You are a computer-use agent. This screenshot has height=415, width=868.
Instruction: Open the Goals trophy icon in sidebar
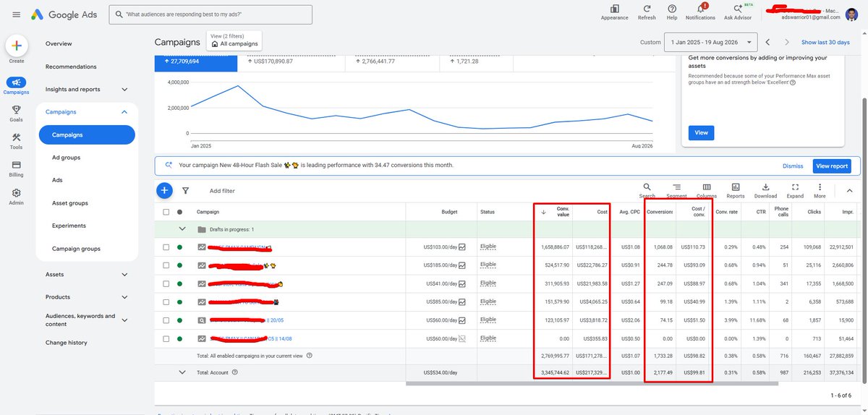pos(17,110)
